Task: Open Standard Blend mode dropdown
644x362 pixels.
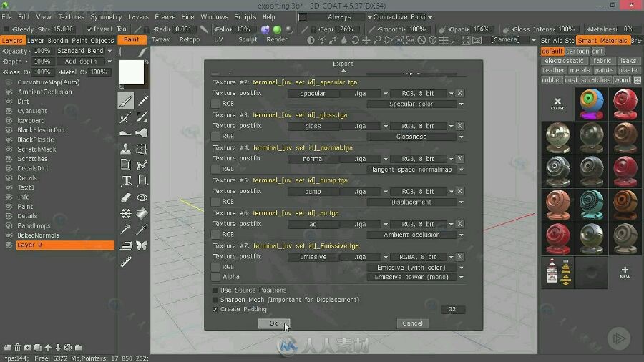Action: coord(84,51)
